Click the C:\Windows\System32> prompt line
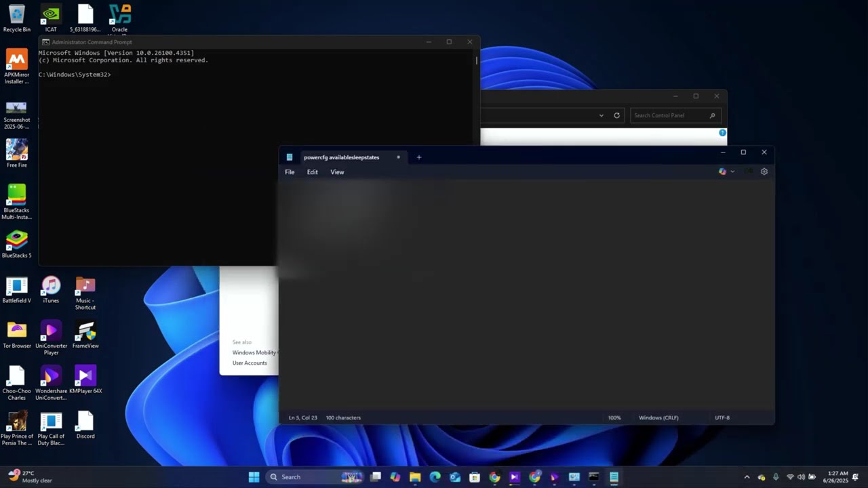This screenshot has height=488, width=868. tap(75, 75)
